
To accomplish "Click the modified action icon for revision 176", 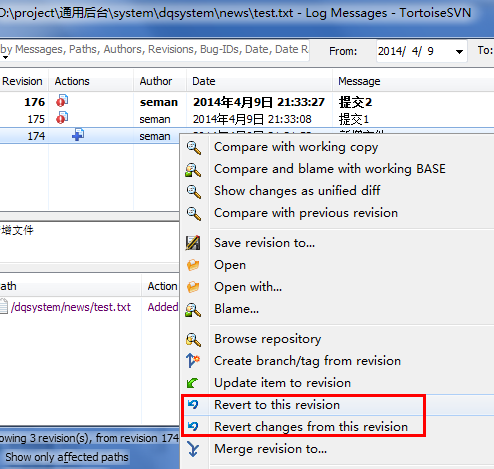I will click(x=62, y=101).
